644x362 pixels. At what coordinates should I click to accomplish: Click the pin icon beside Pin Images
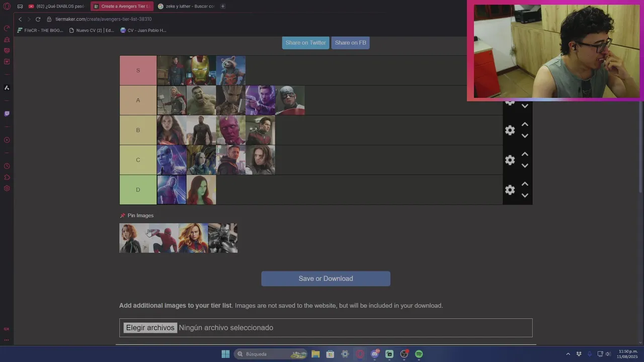click(x=122, y=216)
